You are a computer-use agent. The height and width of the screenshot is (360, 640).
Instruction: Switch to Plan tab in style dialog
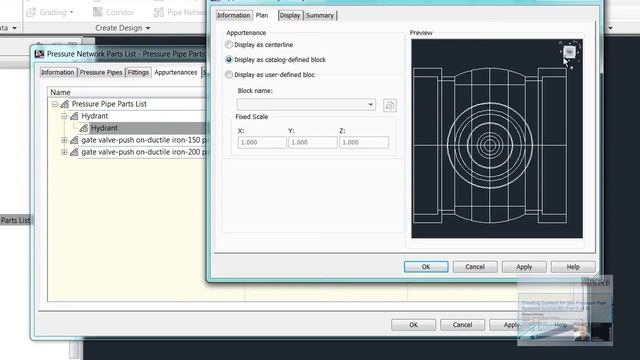coord(262,16)
